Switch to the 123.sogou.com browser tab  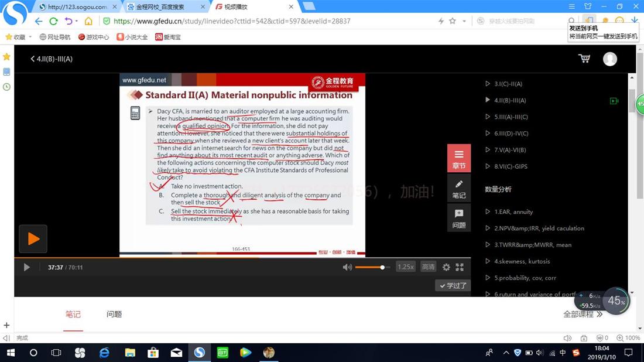[77, 6]
